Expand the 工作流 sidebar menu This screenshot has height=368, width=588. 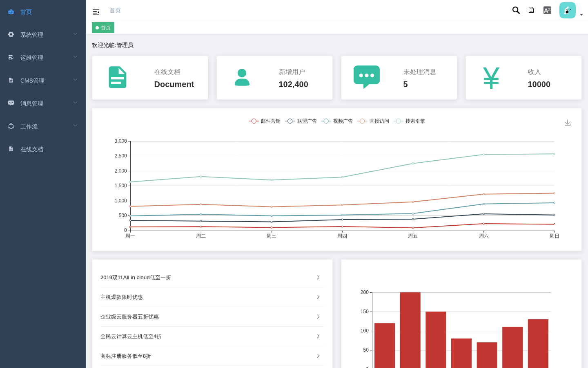coord(43,126)
